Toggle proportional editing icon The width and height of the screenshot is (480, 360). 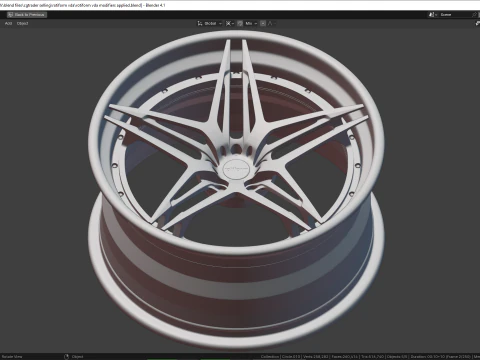point(263,23)
